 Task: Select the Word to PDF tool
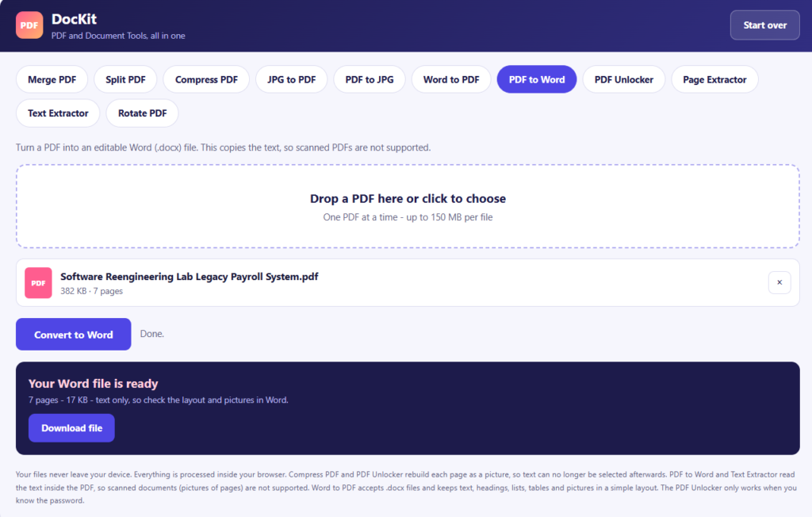tap(451, 79)
